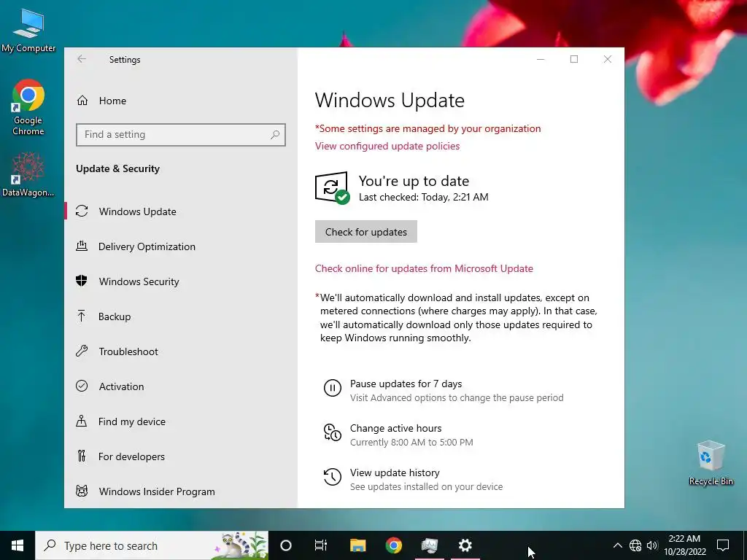Click Check online for updates from Microsoft Update
Viewport: 747px width, 560px height.
(x=424, y=268)
